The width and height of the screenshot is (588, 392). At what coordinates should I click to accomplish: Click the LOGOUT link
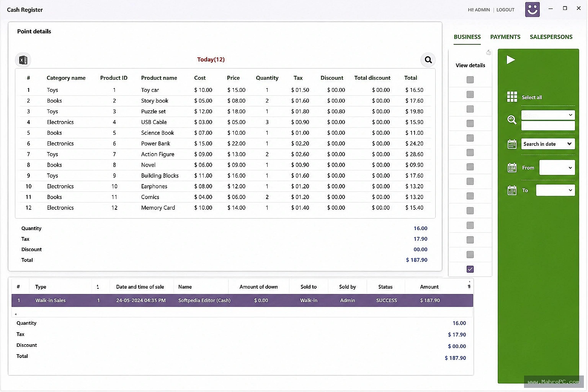[x=505, y=10]
